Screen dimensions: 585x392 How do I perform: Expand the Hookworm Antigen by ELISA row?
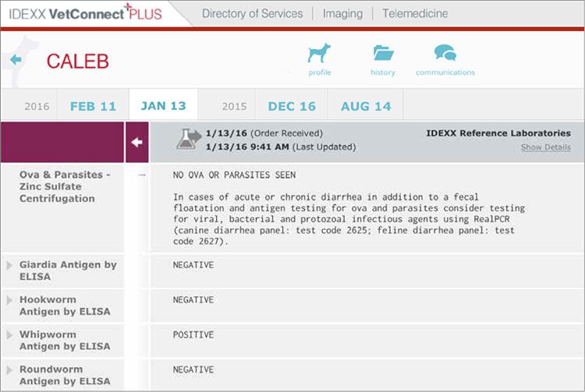point(9,300)
